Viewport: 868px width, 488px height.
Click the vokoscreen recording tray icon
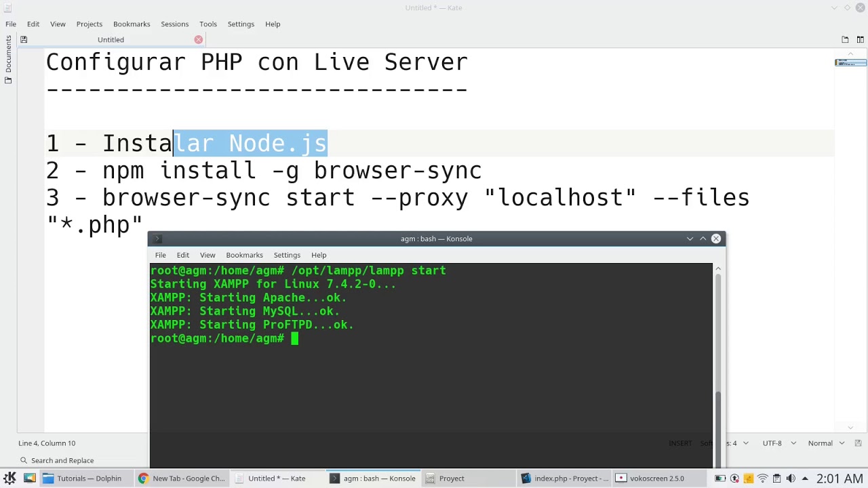(x=734, y=479)
